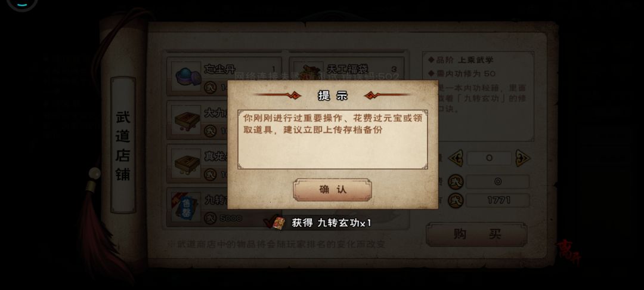644x290 pixels.
Task: Click the currency coin icon beside 1771
Action: tap(456, 200)
